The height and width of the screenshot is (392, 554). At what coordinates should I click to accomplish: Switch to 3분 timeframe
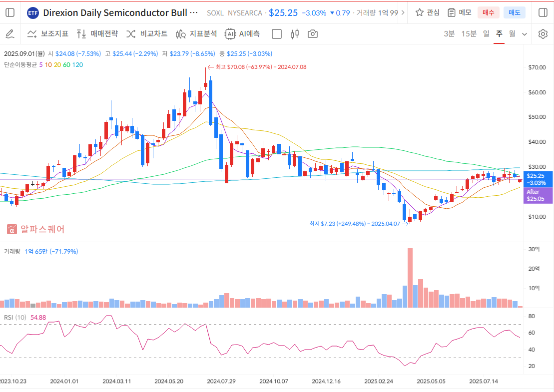click(x=449, y=34)
